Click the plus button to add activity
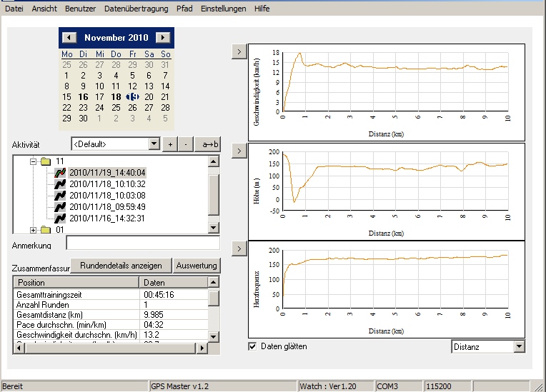This screenshot has width=546, height=392. (x=169, y=144)
